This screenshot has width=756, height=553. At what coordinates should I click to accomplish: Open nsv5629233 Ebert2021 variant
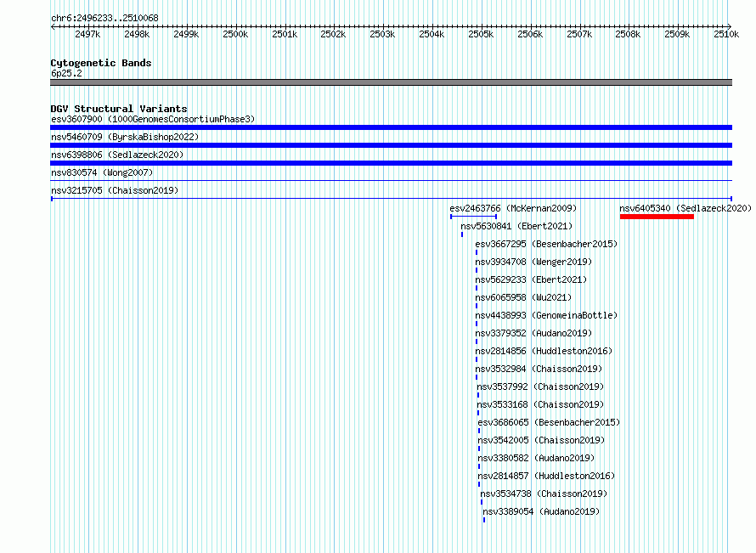pyautogui.click(x=531, y=279)
